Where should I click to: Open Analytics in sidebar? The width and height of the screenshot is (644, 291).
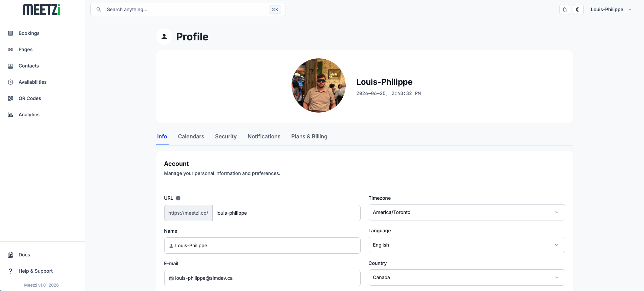click(42, 115)
